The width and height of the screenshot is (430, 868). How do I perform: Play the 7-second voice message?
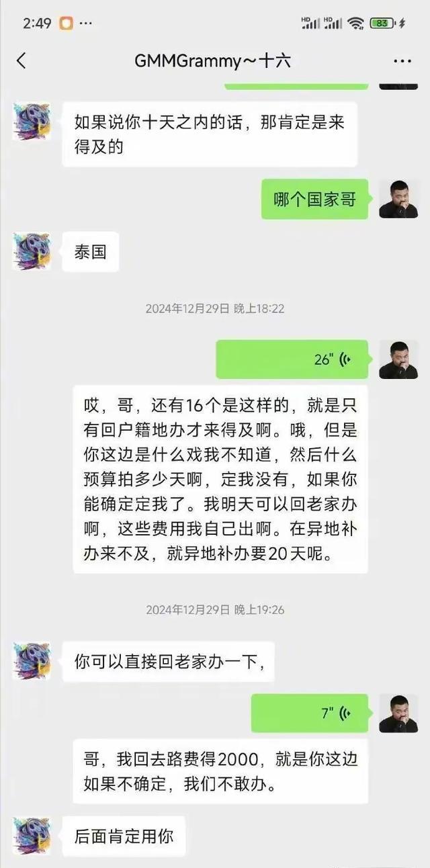click(310, 713)
